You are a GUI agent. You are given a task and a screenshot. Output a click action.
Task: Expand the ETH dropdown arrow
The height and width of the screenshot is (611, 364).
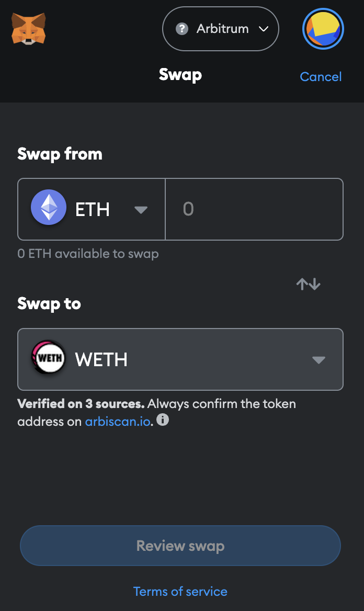(x=141, y=210)
